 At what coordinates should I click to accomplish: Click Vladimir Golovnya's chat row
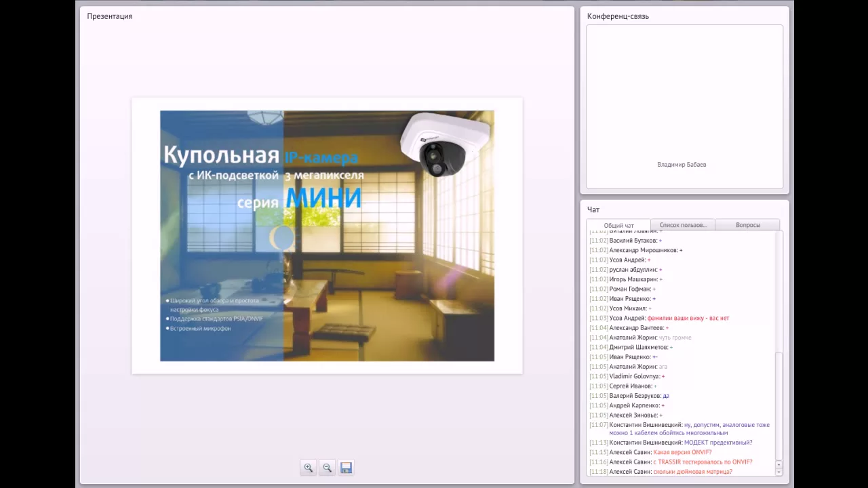[x=682, y=376]
